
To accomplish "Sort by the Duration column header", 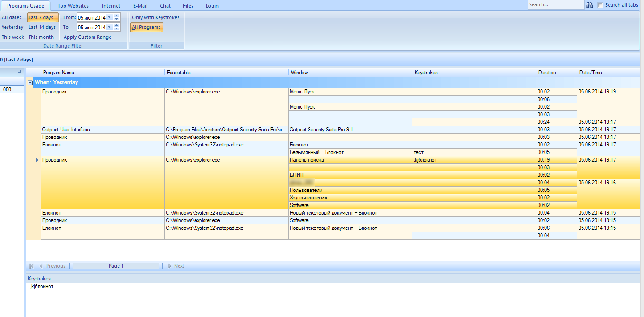I will coord(547,73).
